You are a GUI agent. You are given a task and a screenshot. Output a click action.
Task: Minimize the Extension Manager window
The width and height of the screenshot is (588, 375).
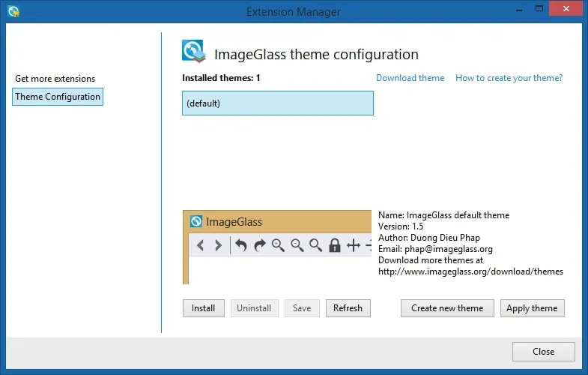[519, 9]
